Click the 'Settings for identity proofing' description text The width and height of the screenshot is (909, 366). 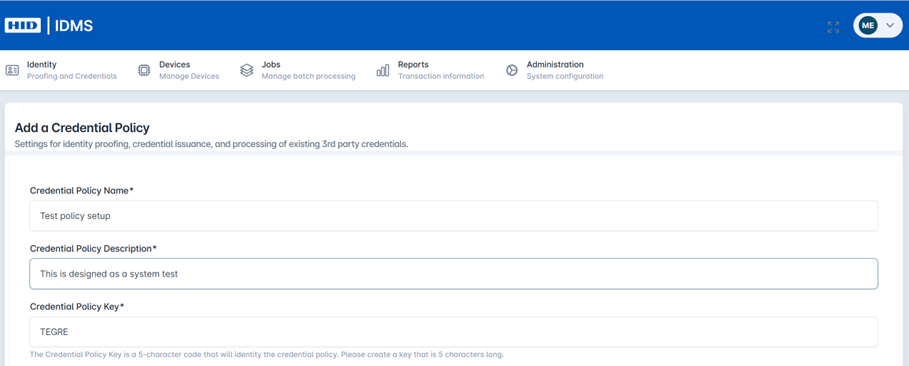tap(212, 144)
